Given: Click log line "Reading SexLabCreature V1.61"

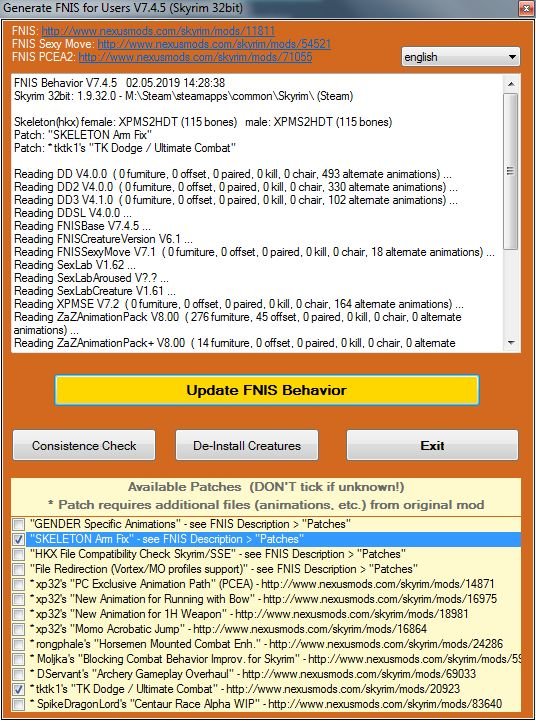Looking at the screenshot, I should click(x=95, y=291).
